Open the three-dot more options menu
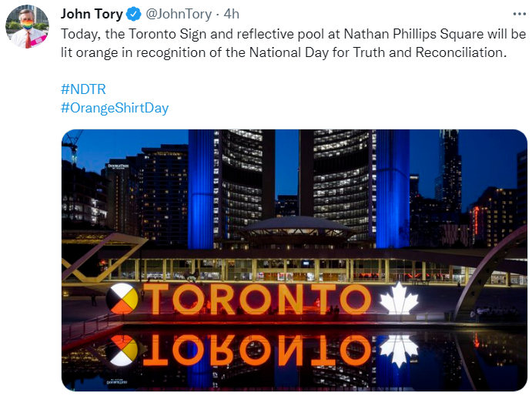The image size is (532, 396). tap(519, 14)
